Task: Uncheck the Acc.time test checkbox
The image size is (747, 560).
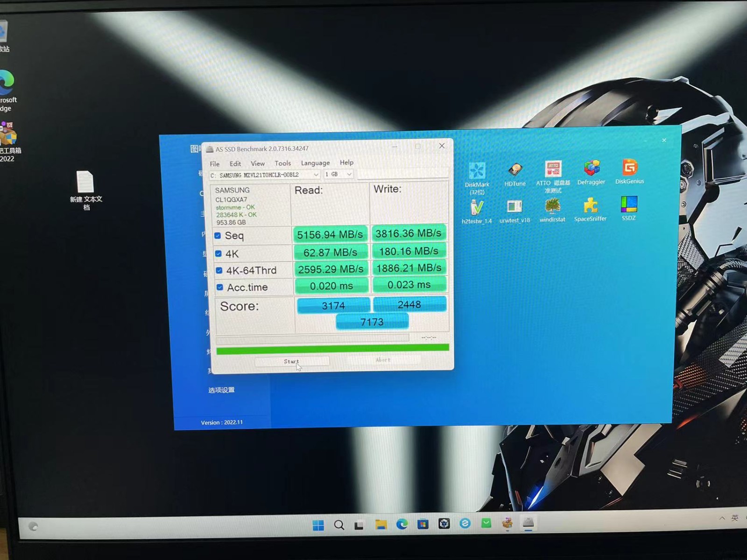Action: pos(220,287)
